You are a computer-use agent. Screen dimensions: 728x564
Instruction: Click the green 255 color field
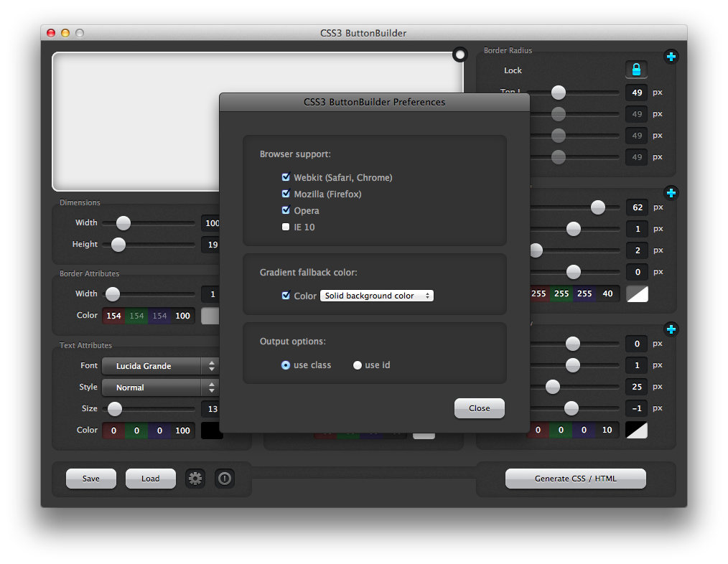point(561,293)
